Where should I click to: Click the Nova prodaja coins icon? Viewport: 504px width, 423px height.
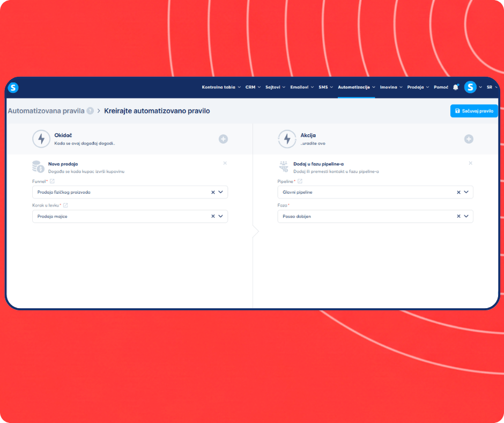38,166
